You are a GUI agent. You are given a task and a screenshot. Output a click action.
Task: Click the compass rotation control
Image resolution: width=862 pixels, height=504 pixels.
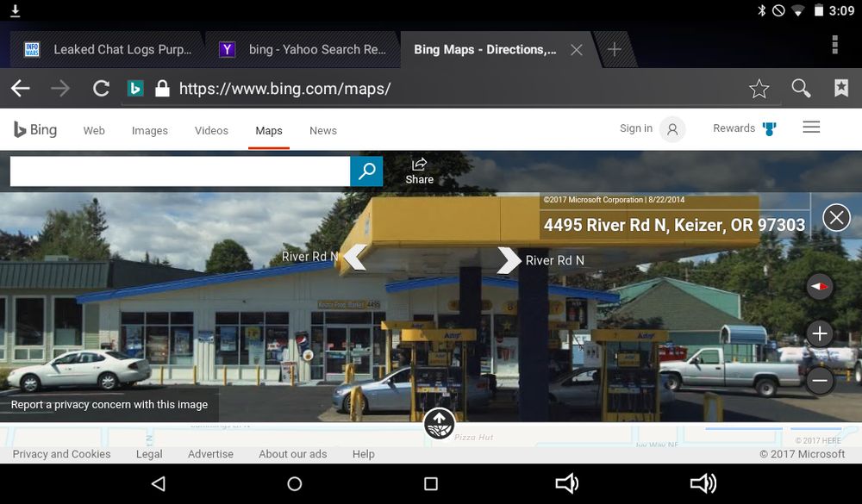pyautogui.click(x=819, y=287)
